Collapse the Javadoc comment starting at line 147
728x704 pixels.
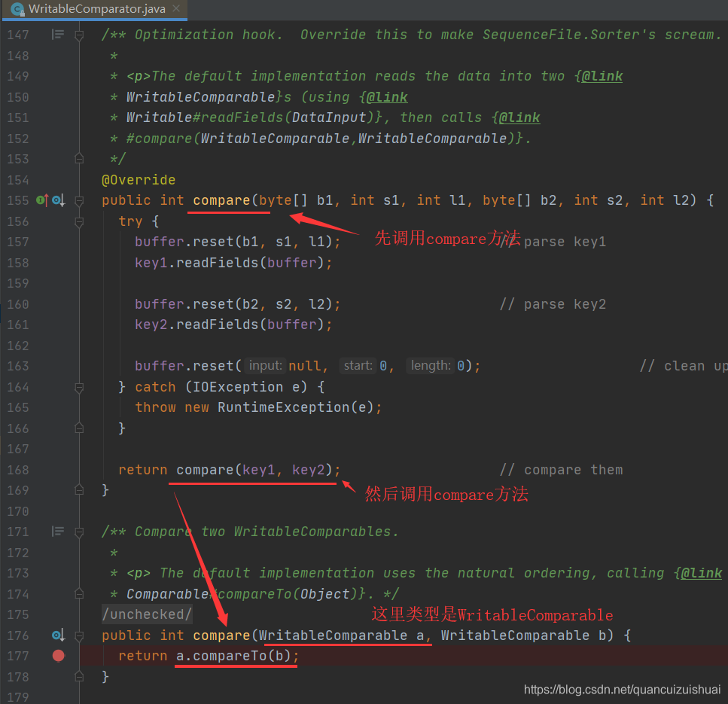pos(79,35)
